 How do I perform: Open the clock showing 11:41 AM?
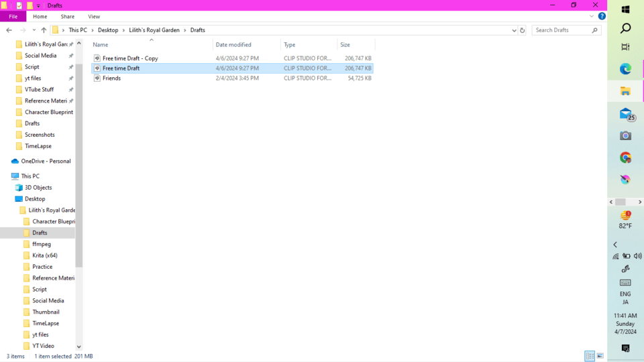[x=625, y=323]
